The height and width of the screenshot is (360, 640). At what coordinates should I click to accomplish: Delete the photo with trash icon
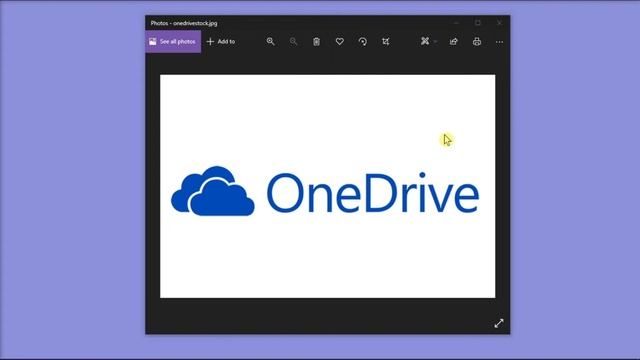point(316,42)
